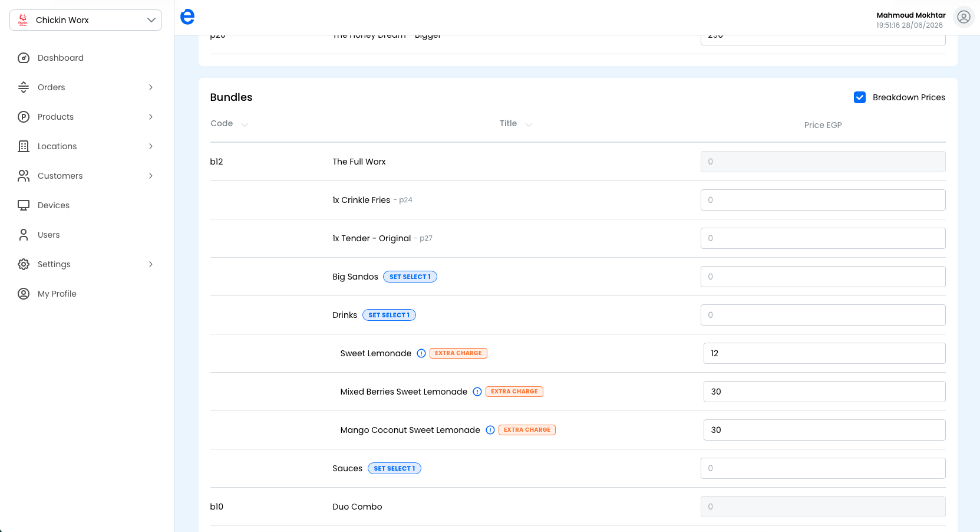980x532 pixels.
Task: Sort bundles by the Code column arrow
Action: 245,124
